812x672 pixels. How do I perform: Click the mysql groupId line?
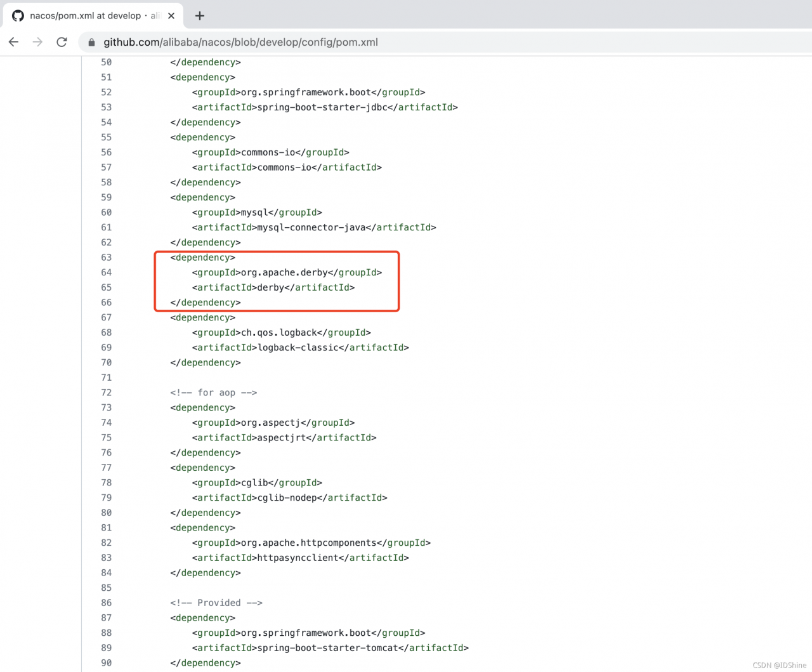(x=257, y=213)
